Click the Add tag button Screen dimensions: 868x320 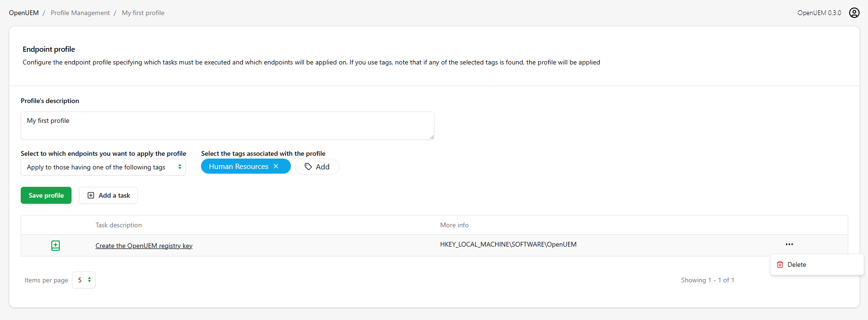[317, 167]
